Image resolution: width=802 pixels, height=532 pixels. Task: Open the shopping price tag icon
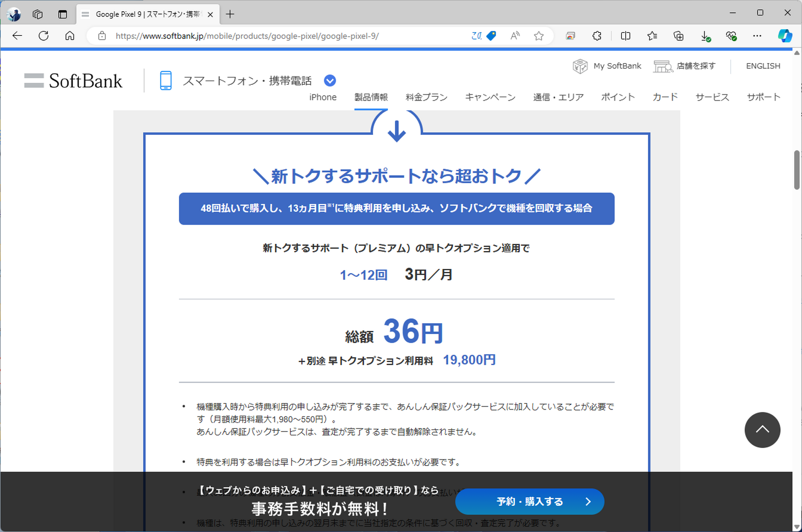click(492, 36)
